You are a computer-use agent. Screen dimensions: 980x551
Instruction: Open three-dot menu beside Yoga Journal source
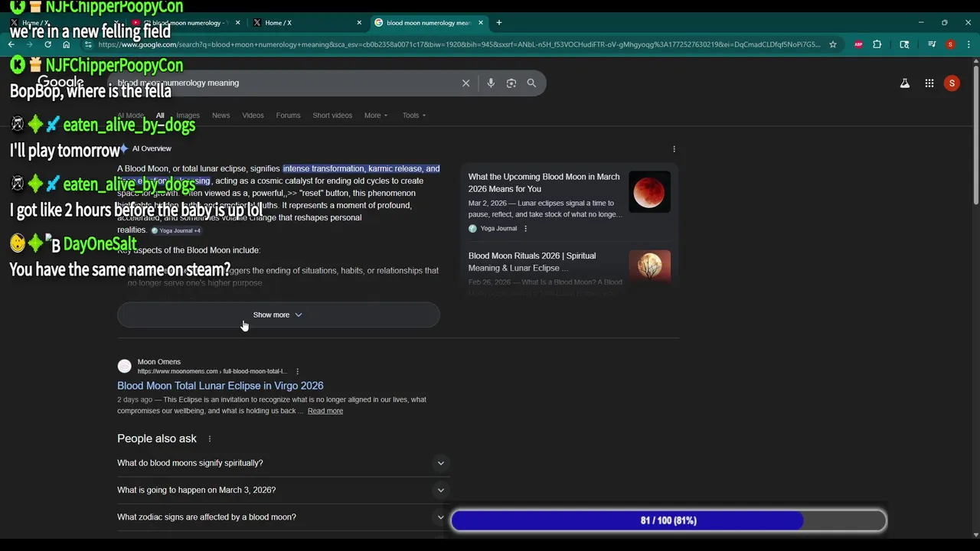(x=525, y=228)
